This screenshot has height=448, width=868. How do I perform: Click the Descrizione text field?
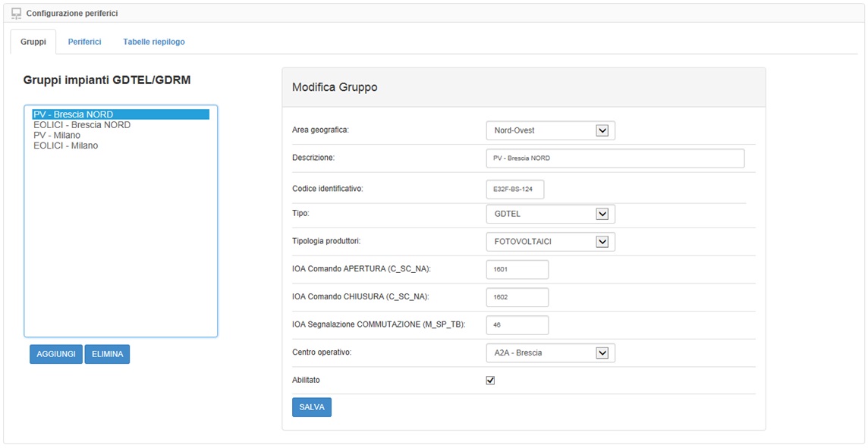point(615,158)
